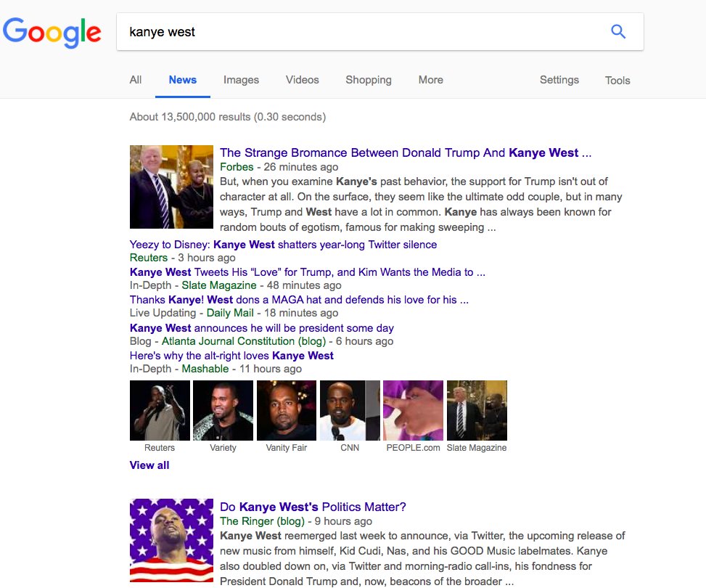The height and width of the screenshot is (588, 706).
Task: Open the Forbes Strange Bromance article
Action: (405, 152)
